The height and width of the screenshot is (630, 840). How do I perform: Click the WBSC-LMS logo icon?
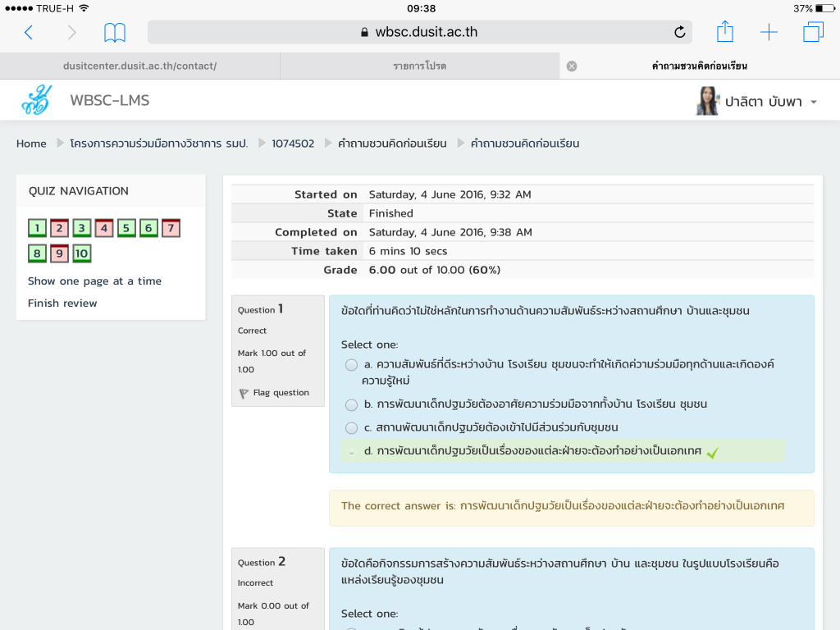point(37,101)
